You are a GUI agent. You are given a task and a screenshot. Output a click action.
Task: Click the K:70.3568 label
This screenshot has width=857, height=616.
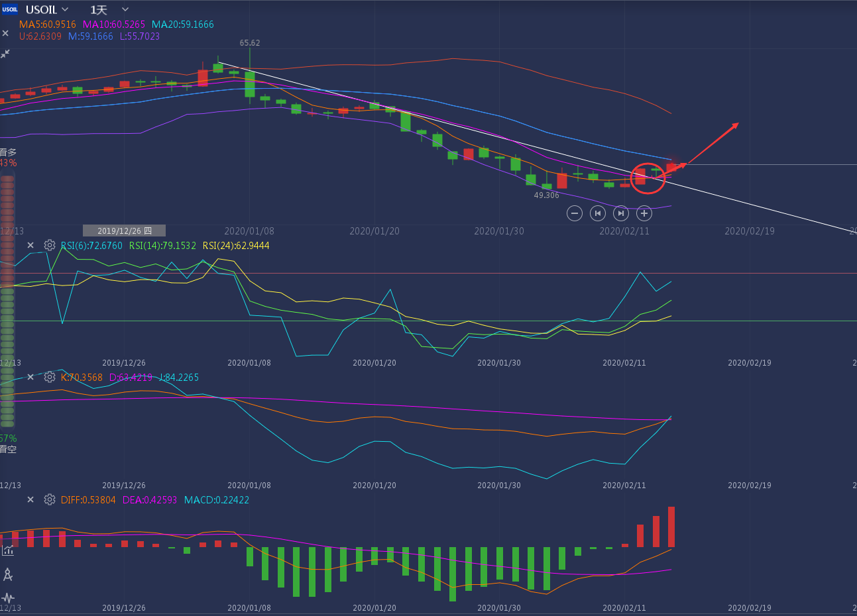click(82, 378)
